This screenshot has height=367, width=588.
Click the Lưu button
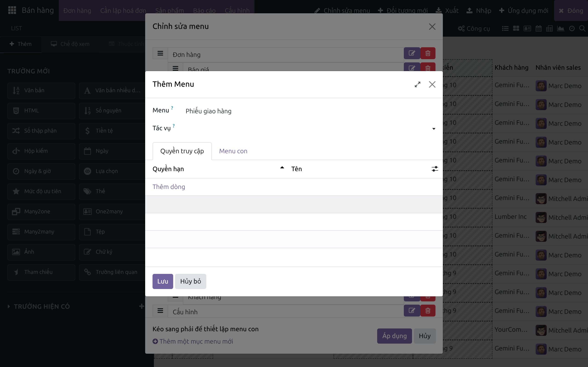click(x=163, y=281)
